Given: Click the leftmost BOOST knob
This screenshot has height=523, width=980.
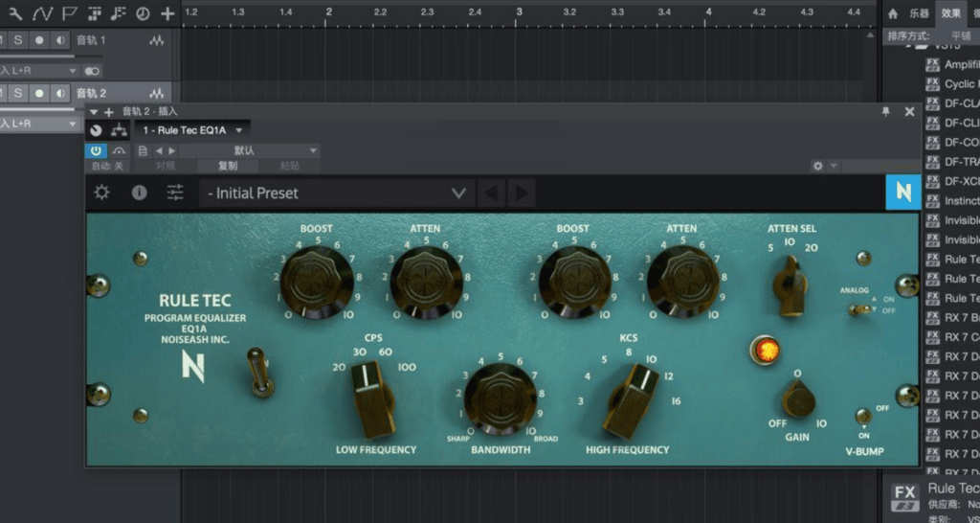Looking at the screenshot, I should [x=317, y=282].
